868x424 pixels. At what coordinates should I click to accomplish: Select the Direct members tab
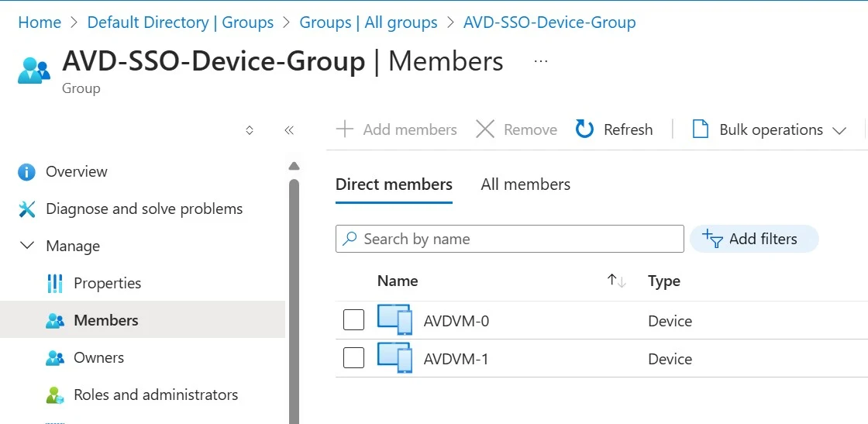394,184
